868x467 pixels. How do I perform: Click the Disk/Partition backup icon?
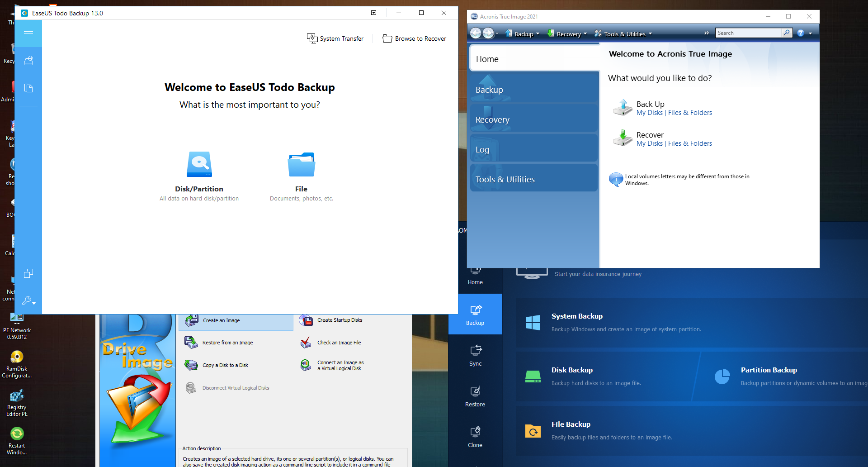coord(199,164)
